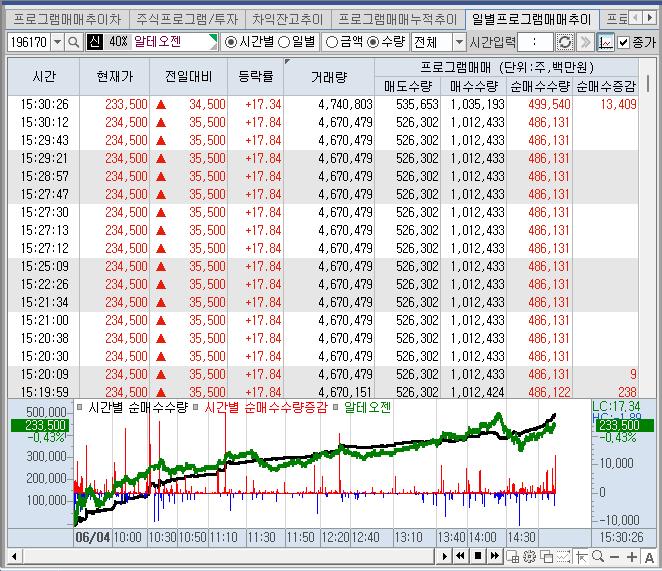Click the plus zoom-in chart icon
Image resolution: width=662 pixels, height=571 pixels.
(632, 557)
